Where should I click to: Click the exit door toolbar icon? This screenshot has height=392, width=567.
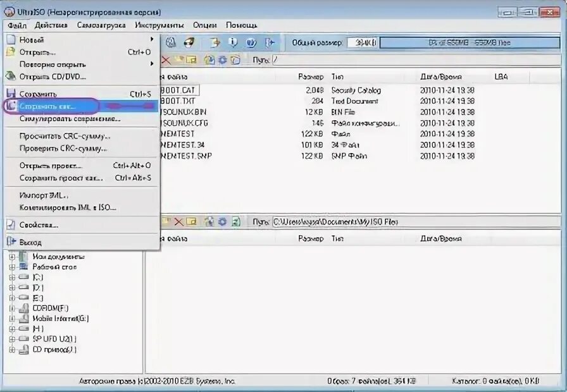pyautogui.click(x=270, y=42)
